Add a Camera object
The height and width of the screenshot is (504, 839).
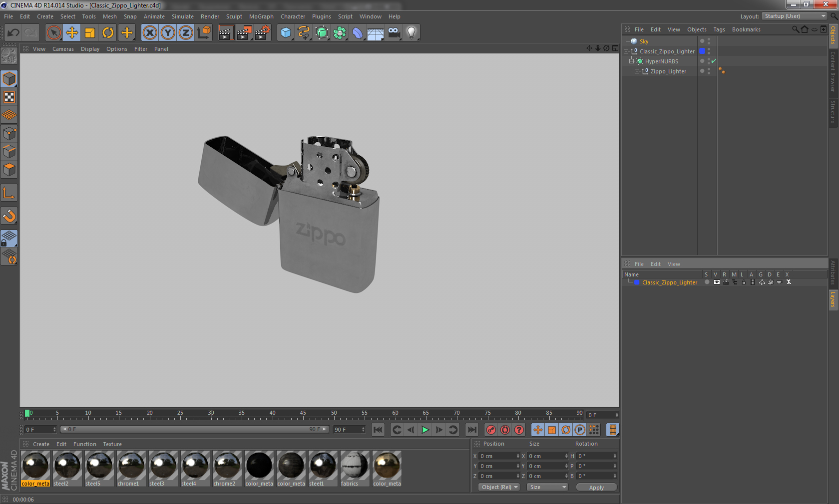click(394, 33)
